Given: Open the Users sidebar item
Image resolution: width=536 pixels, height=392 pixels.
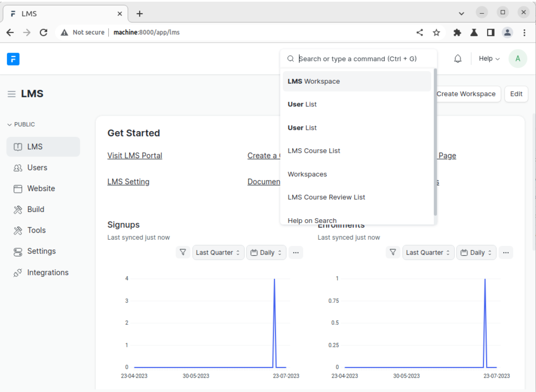Looking at the screenshot, I should pos(37,168).
